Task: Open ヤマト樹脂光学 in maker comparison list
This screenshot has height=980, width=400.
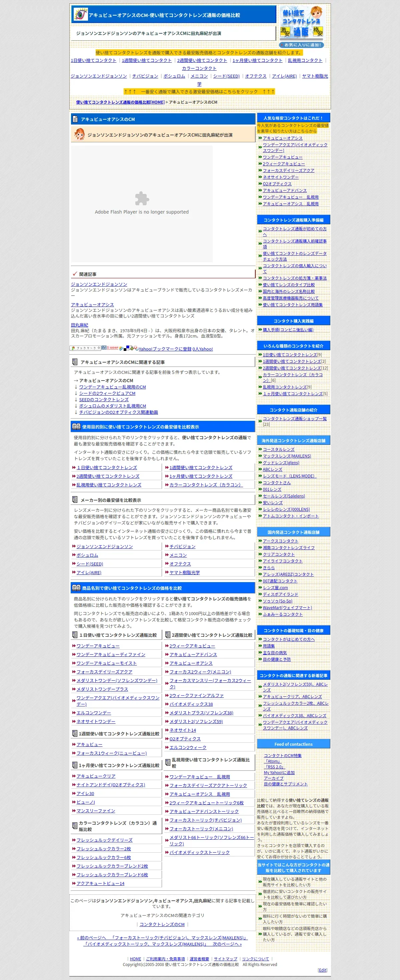Action: tap(185, 572)
